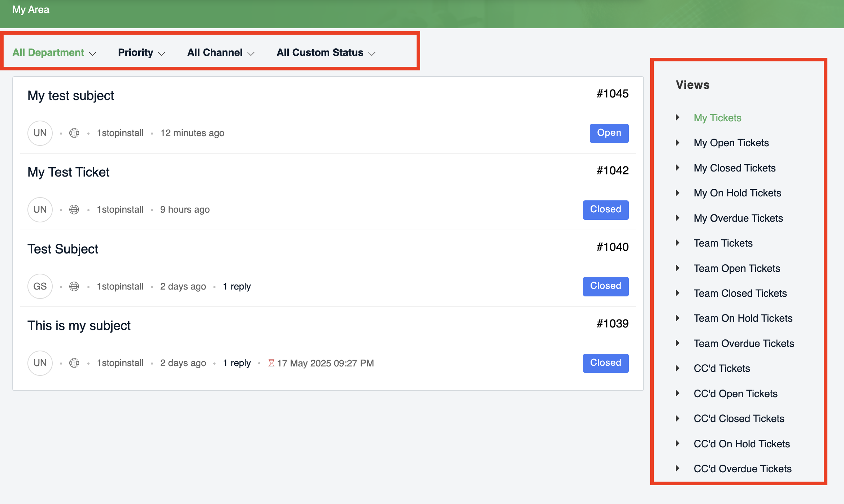Screen dimensions: 844x504
Task: Open the My test subject ticket title
Action: [71, 96]
